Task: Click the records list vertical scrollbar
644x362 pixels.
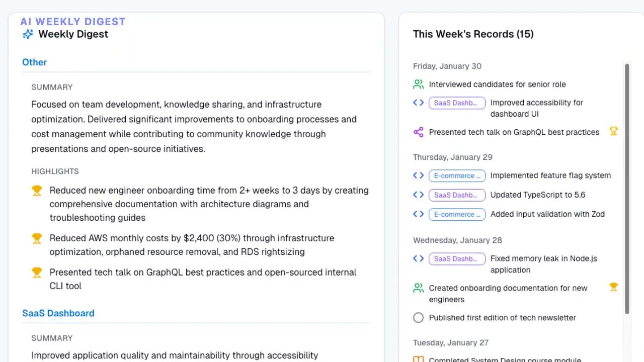Action: 627,189
